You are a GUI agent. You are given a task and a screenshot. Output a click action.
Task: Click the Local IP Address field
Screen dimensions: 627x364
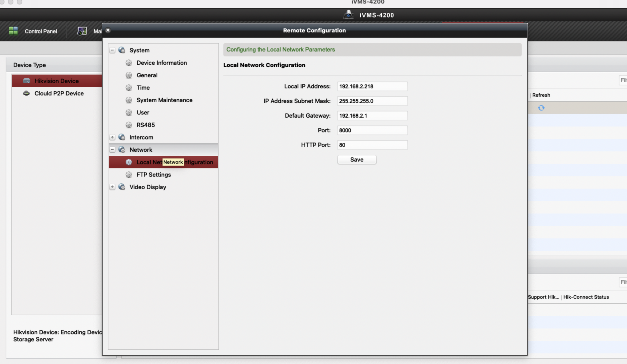coord(372,86)
